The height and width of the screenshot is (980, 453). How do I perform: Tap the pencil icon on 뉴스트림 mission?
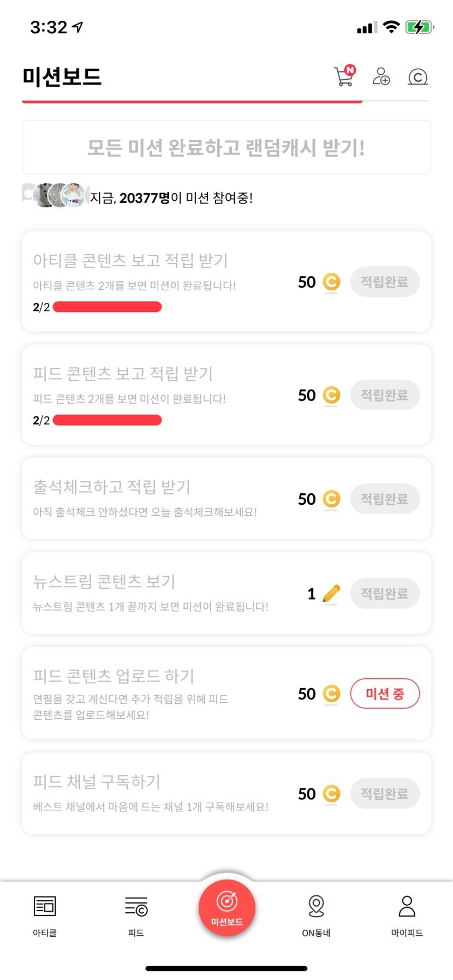[331, 594]
